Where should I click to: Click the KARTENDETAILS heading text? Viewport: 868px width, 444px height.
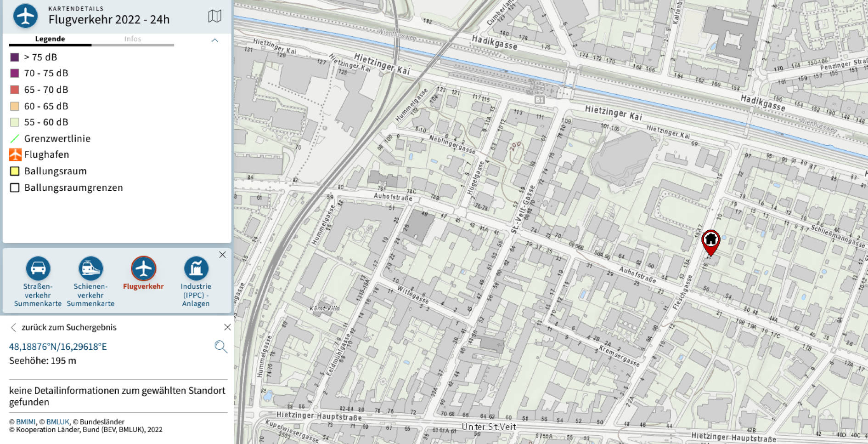tap(76, 9)
